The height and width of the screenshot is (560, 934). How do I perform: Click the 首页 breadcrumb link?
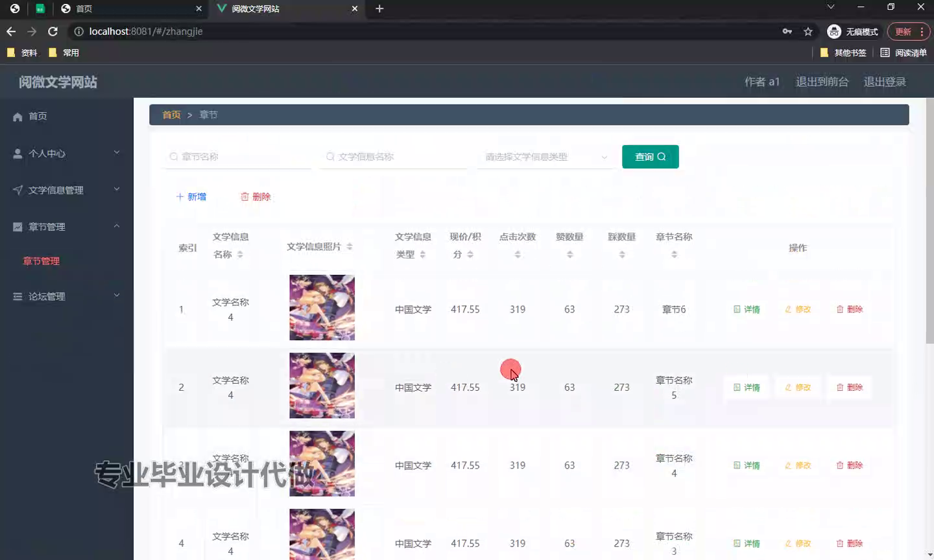[171, 115]
